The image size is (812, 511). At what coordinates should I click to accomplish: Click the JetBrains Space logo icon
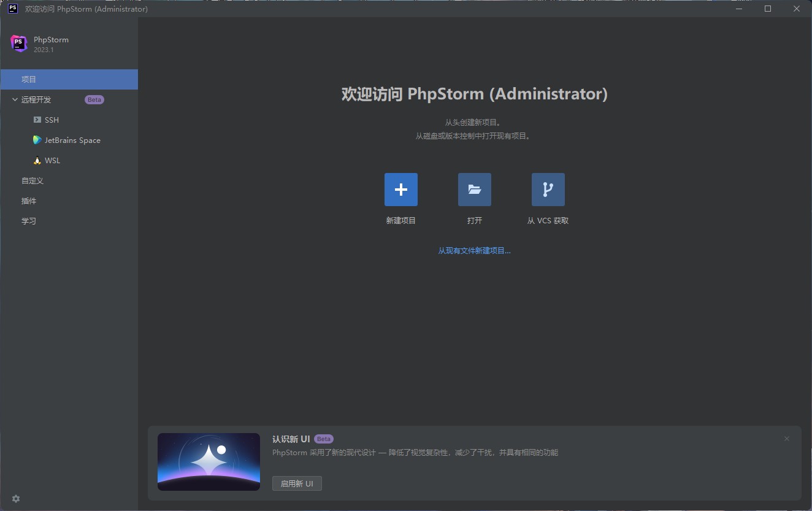point(37,140)
